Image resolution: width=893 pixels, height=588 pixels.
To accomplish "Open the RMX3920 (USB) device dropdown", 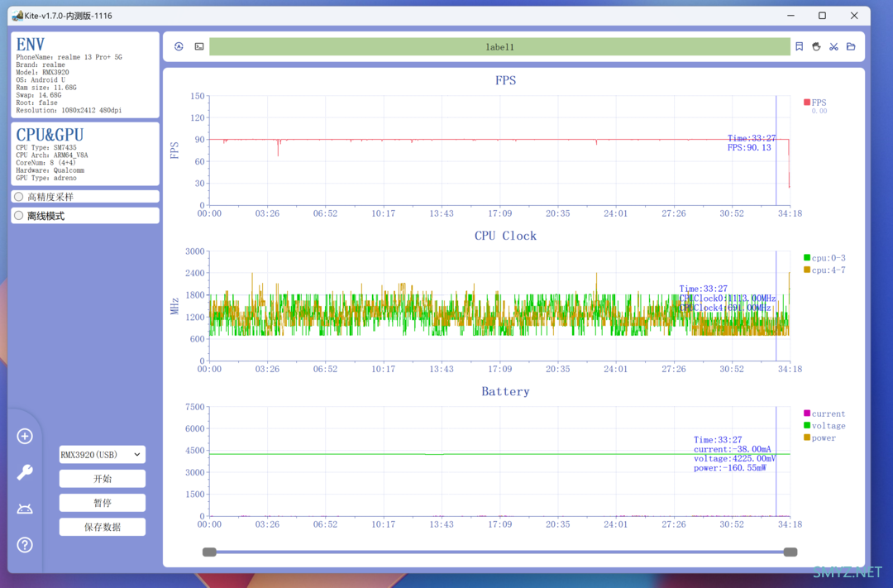I will pyautogui.click(x=102, y=455).
